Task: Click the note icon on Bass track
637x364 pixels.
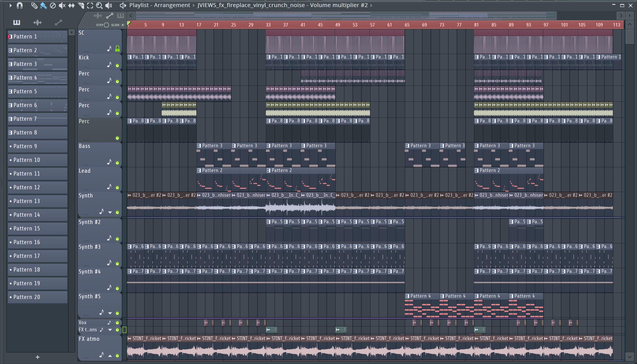Action: [x=109, y=162]
